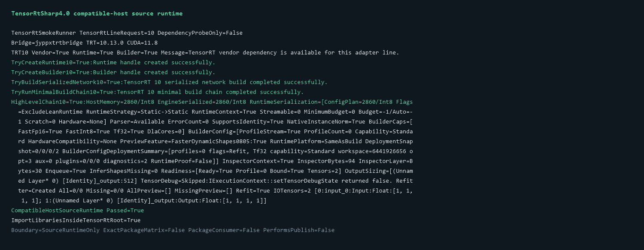Image resolution: width=644 pixels, height=250 pixels.
Task: Click the ExactPackageMatrix=False text
Action: 144,230
